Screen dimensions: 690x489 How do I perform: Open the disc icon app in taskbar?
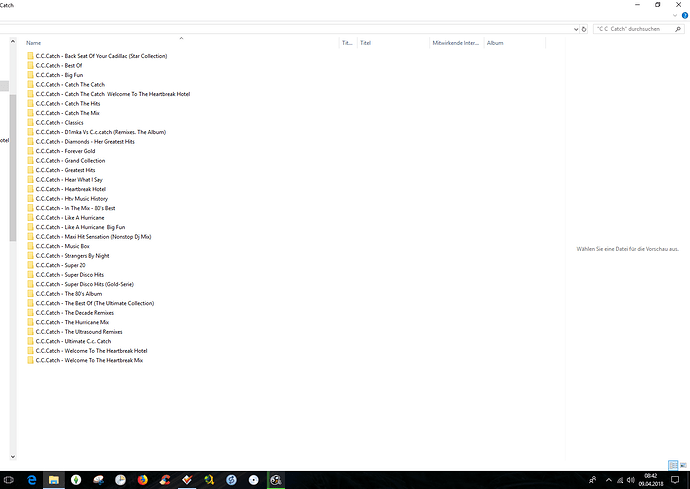[x=253, y=480]
